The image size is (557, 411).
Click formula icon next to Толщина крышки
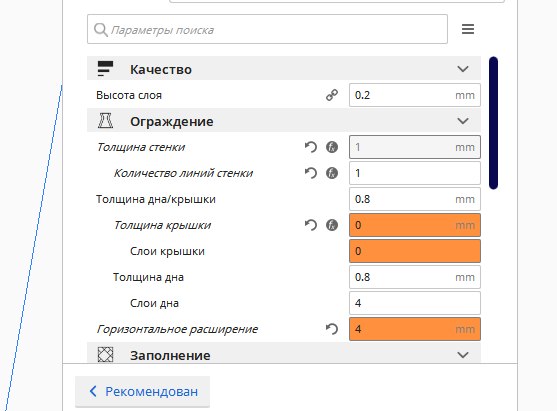click(332, 225)
